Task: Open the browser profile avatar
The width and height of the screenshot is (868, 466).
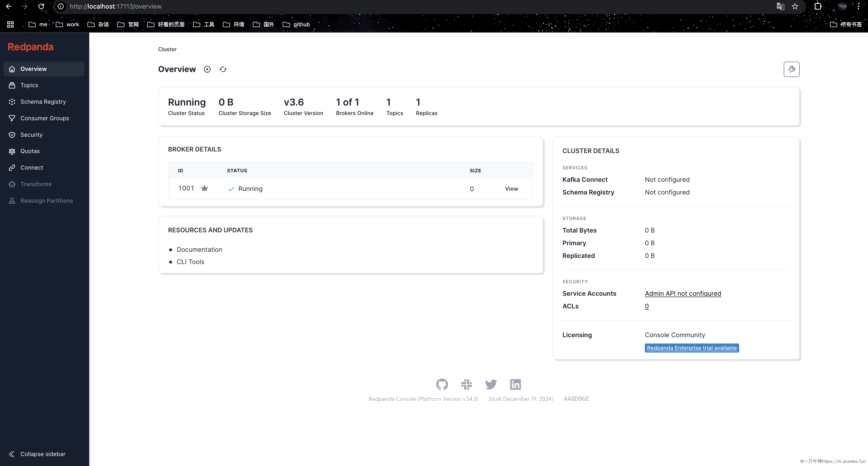Action: click(842, 6)
